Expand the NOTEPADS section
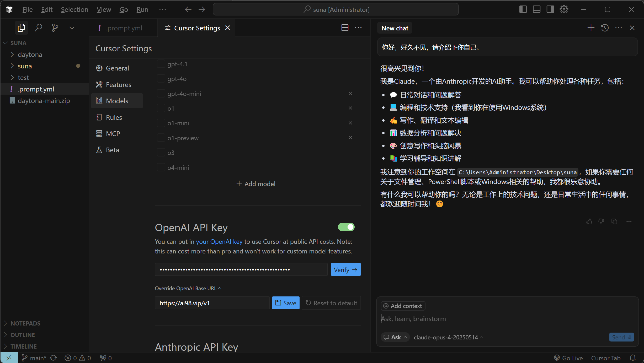This screenshot has width=644, height=363. click(5, 323)
